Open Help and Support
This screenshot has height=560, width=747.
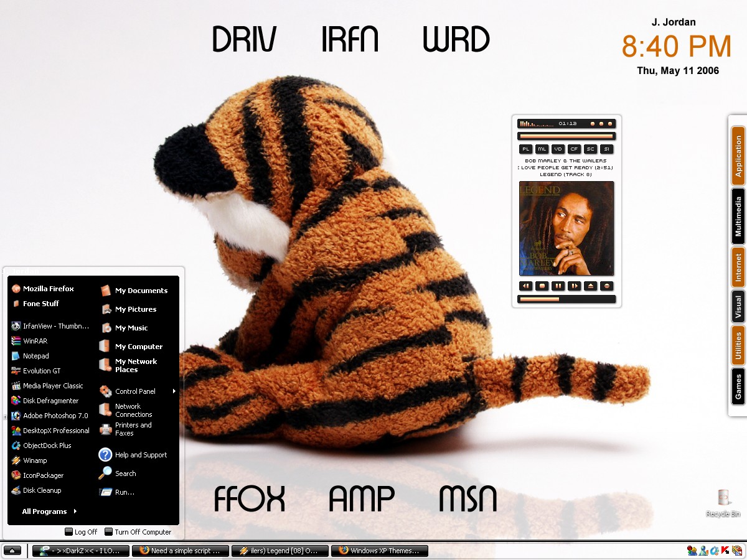pyautogui.click(x=133, y=455)
